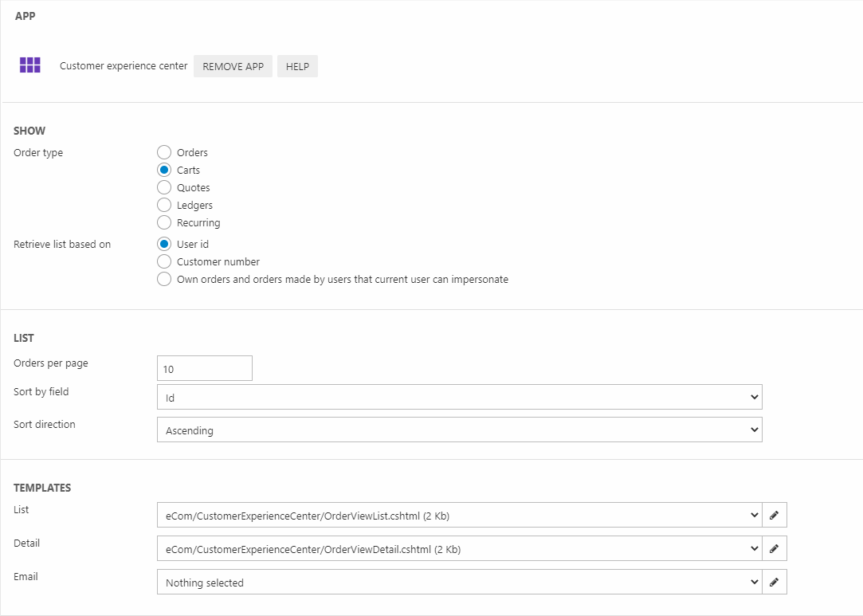Select the Orders radio button
Viewport: 863px width, 616px height.
[164, 152]
